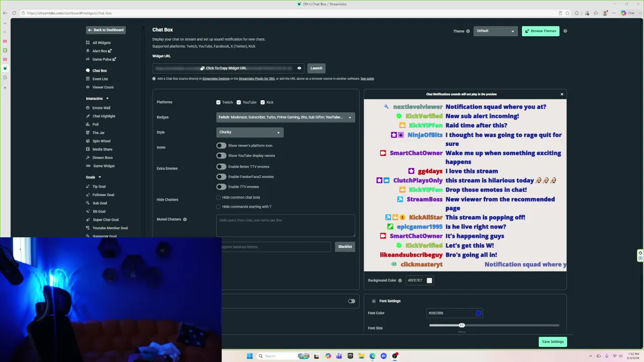The image size is (644, 362).
Task: Collapse the Interactive sidebar section
Action: point(107,99)
